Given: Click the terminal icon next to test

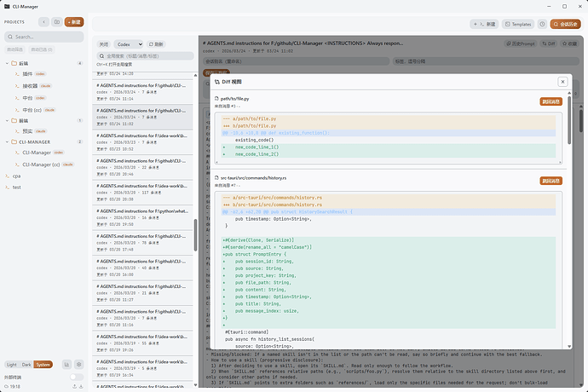Looking at the screenshot, I should point(7,187).
